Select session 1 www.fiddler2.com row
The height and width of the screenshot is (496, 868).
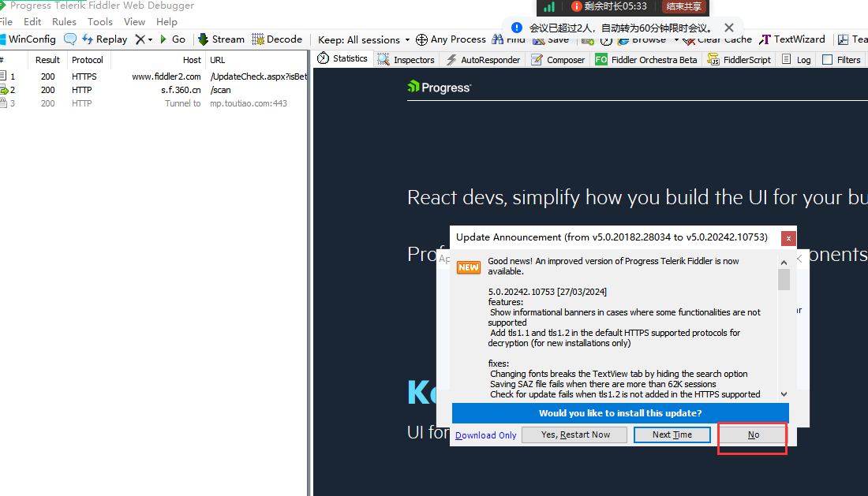(x=153, y=76)
